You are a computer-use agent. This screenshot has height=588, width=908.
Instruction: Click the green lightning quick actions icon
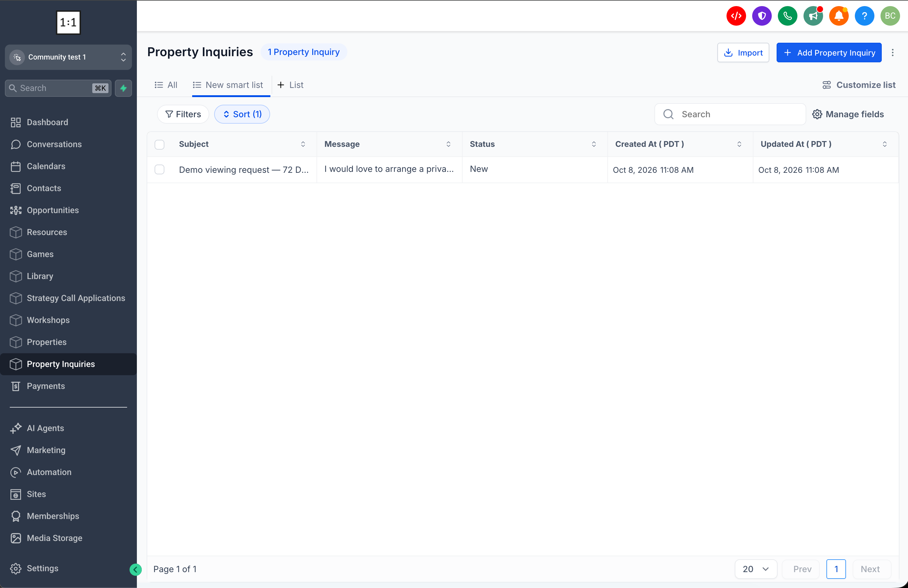pyautogui.click(x=123, y=88)
